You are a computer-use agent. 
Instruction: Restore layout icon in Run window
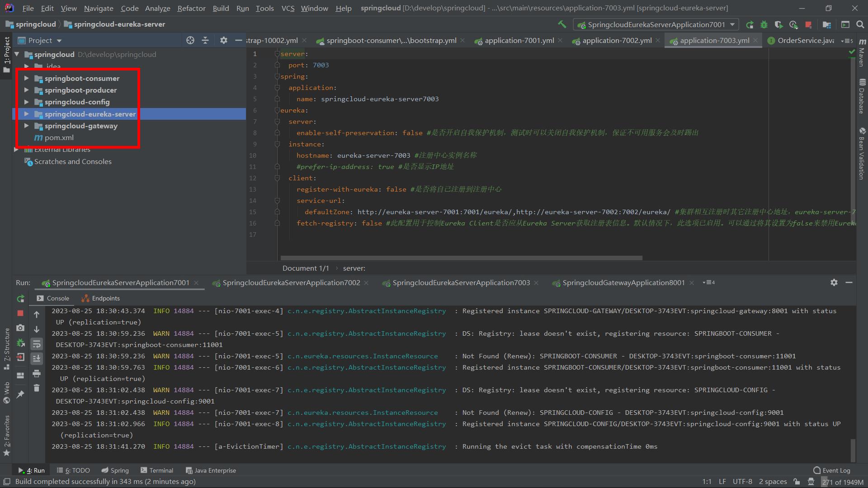(x=20, y=375)
